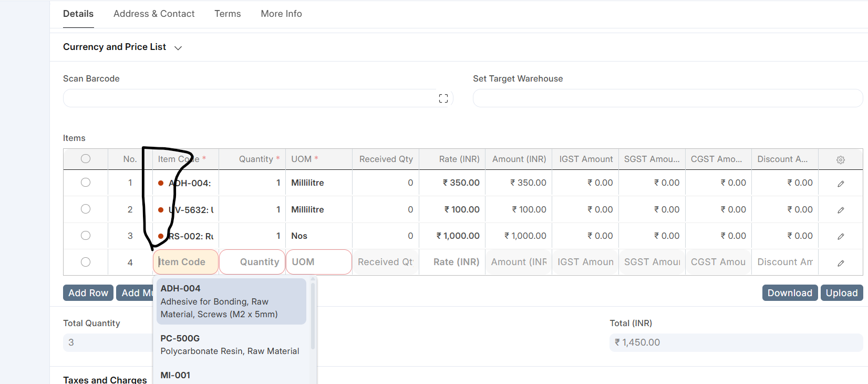
Task: Switch to Address & Contact tab
Action: pos(154,14)
